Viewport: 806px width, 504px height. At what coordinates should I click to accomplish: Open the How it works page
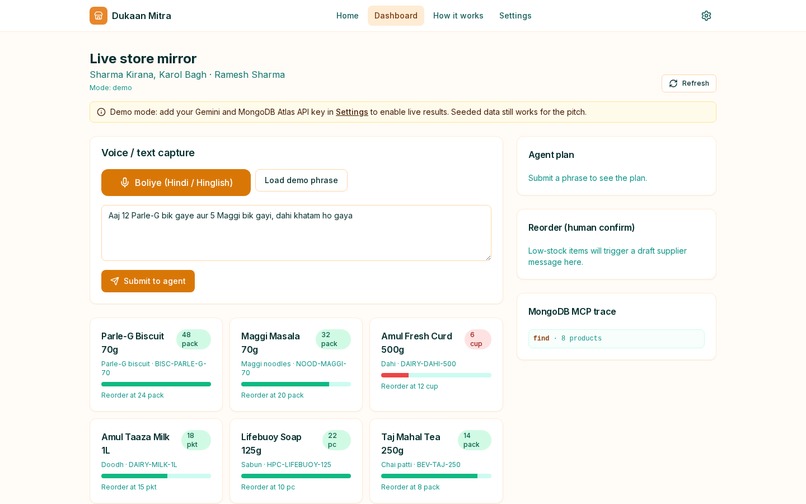[x=458, y=16]
